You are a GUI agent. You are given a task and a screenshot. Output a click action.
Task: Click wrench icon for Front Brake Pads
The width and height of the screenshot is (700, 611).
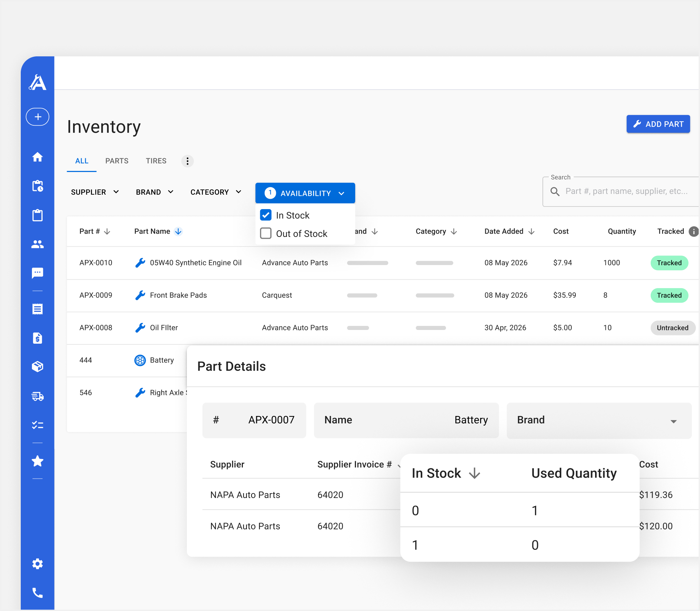[140, 295]
